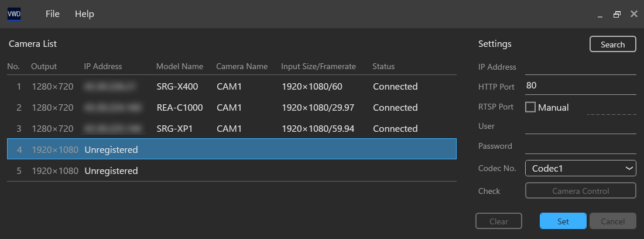644x239 pixels.
Task: Close the window with X icon
Action: [x=633, y=14]
